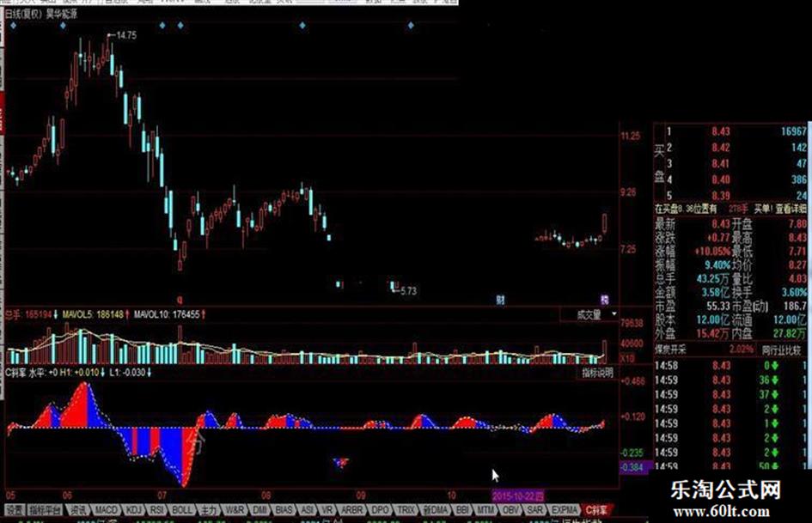The height and width of the screenshot is (523, 812).
Task: Click the 14.75 high price label
Action: click(126, 35)
